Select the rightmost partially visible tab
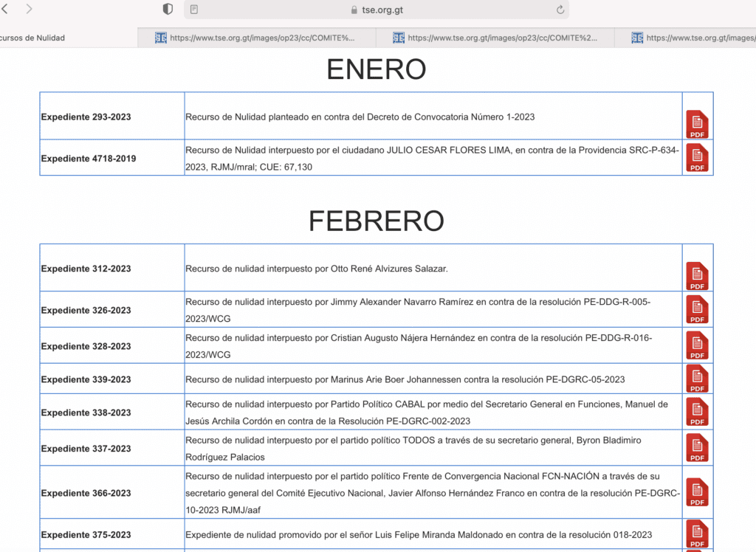This screenshot has height=552, width=756. (694, 38)
